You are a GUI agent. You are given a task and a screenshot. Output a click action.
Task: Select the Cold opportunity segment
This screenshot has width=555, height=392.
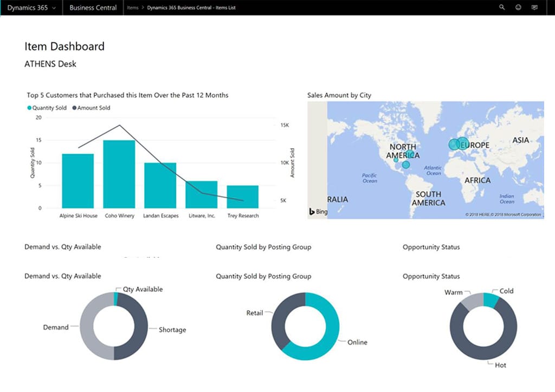[491, 300]
